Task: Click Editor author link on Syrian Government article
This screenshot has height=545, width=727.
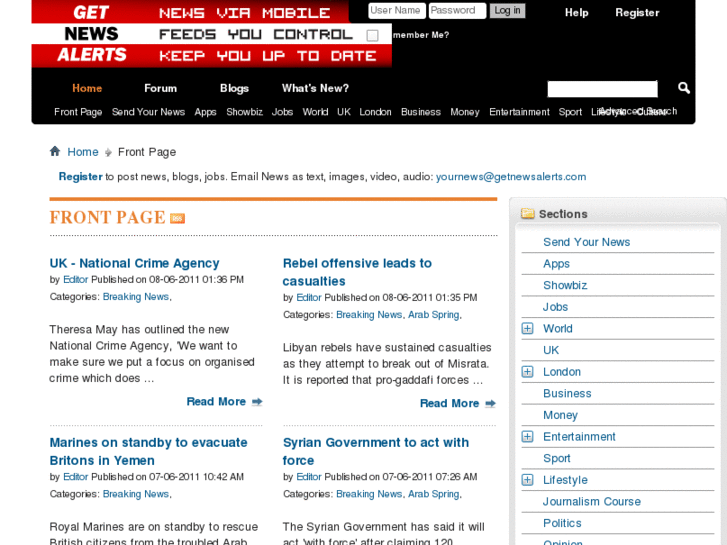Action: pos(309,477)
